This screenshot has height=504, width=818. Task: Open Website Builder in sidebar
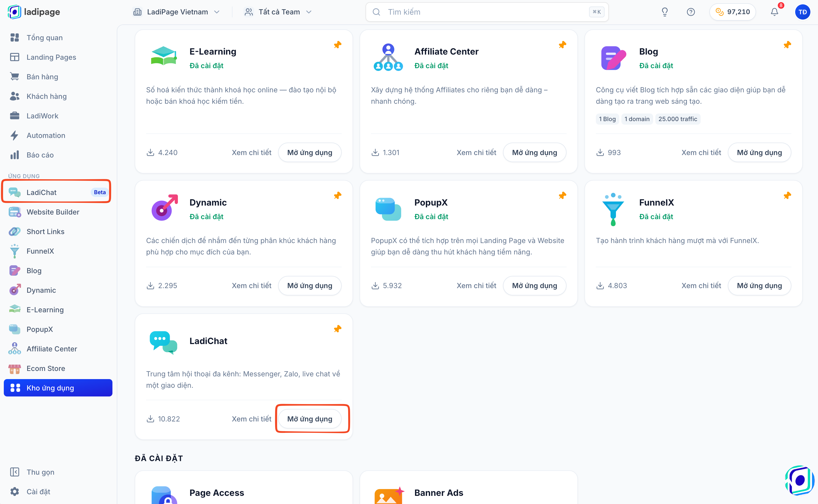pyautogui.click(x=58, y=212)
